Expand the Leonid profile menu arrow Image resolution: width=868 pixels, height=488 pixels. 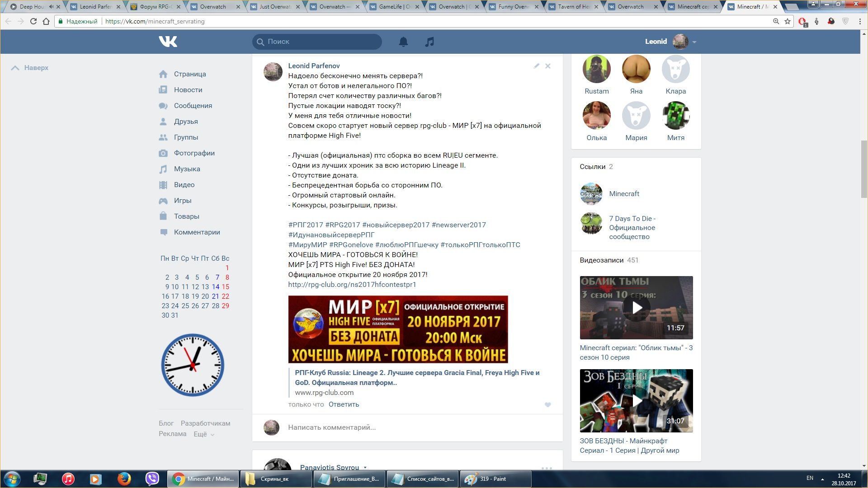(694, 42)
